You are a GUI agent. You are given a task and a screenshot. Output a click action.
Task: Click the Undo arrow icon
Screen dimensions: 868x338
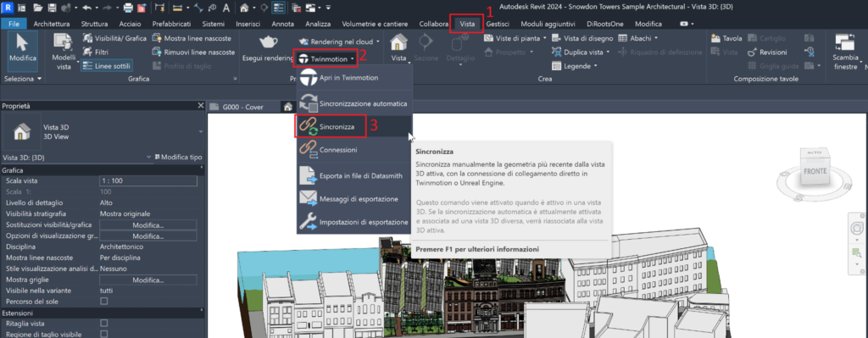87,8
